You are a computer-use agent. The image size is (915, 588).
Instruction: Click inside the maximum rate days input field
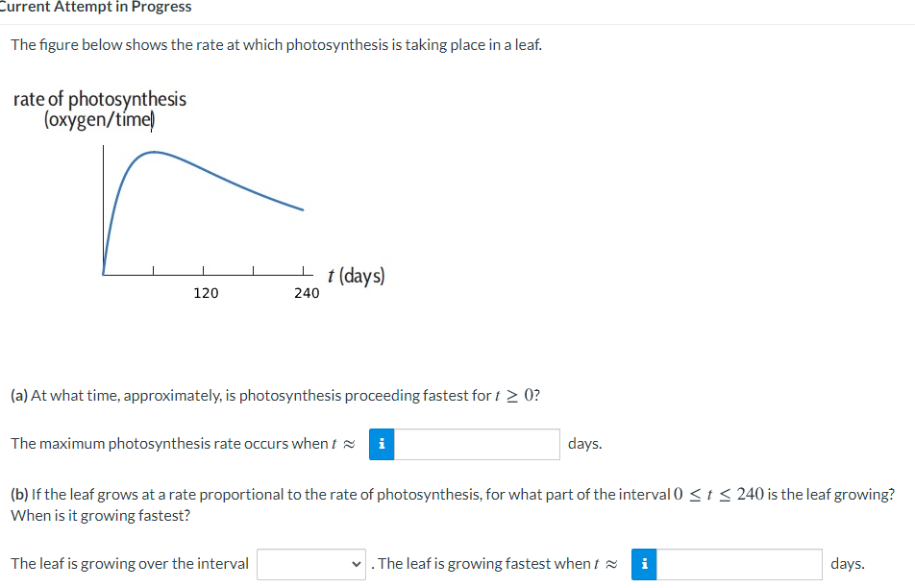point(476,444)
